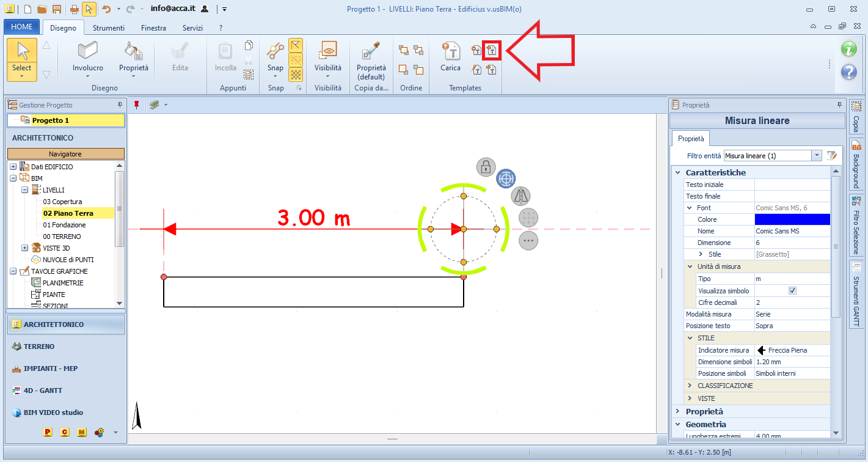The width and height of the screenshot is (868, 462).
Task: Click the filter edit icon beside Filtro entità
Action: coord(831,155)
